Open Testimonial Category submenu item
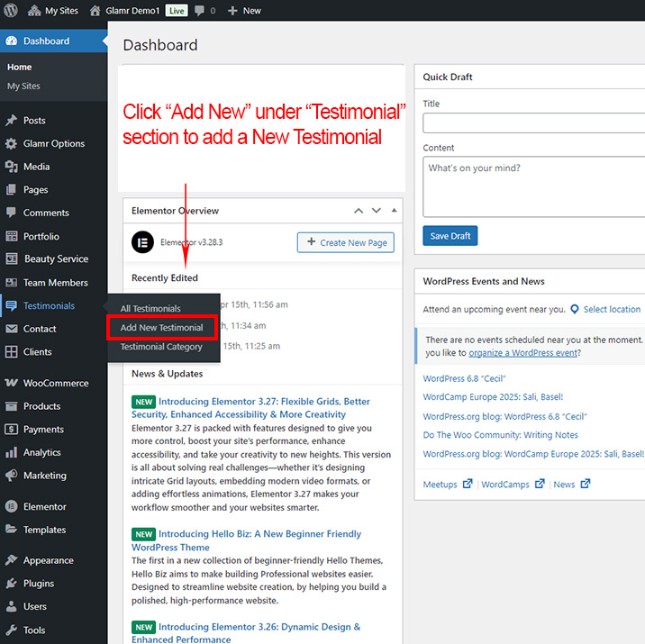 (161, 347)
